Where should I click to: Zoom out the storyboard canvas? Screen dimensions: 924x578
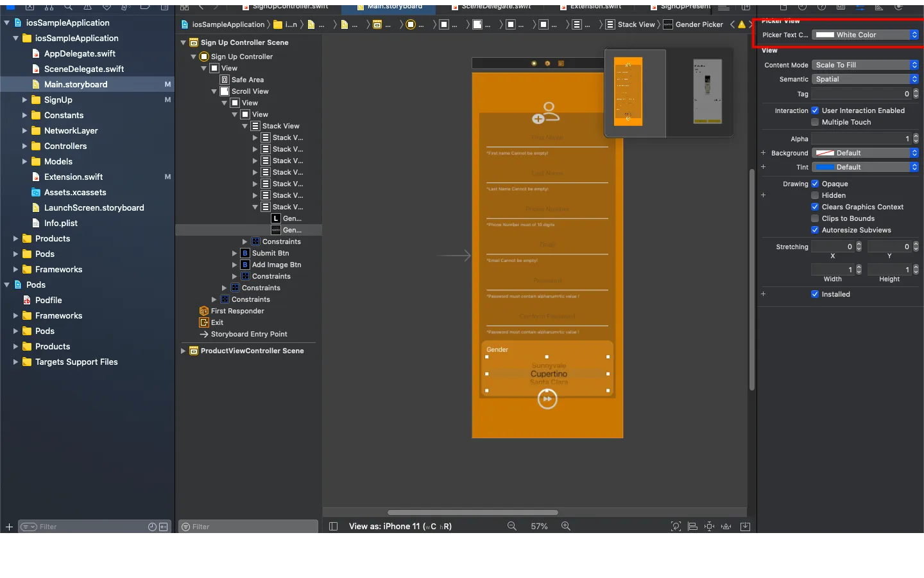point(511,526)
